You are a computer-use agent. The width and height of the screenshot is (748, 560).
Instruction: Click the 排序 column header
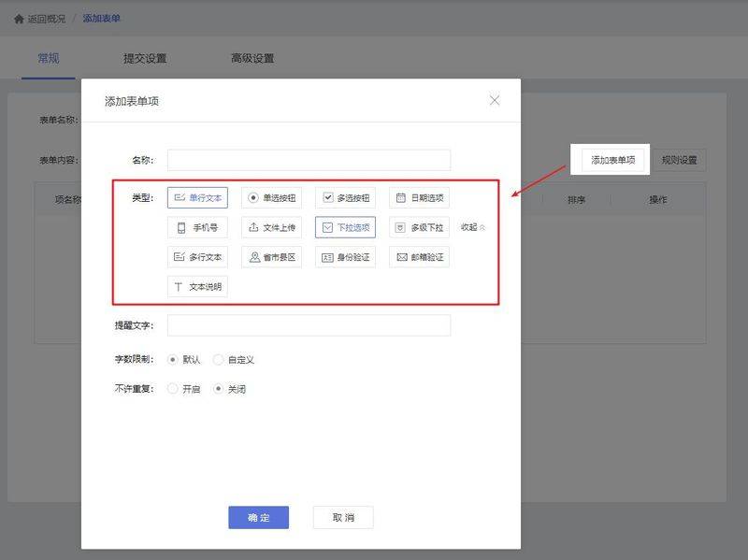[576, 199]
